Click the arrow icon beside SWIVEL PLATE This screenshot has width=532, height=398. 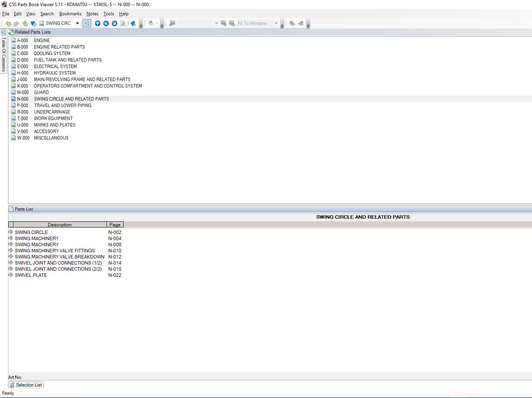click(x=11, y=275)
